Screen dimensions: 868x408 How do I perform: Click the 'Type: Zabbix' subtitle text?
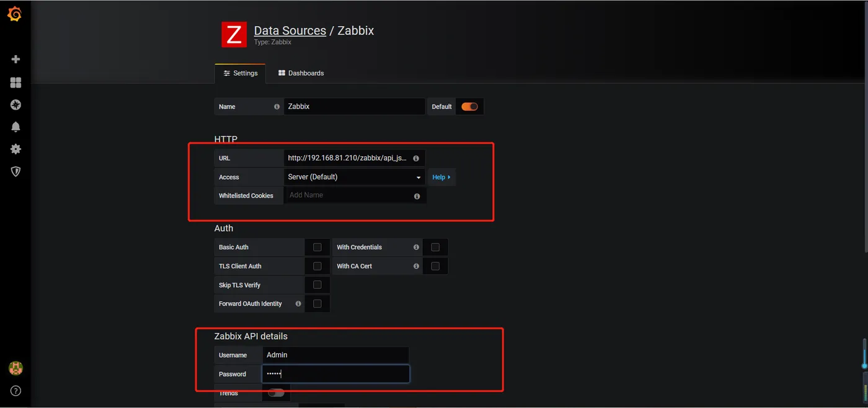[273, 42]
